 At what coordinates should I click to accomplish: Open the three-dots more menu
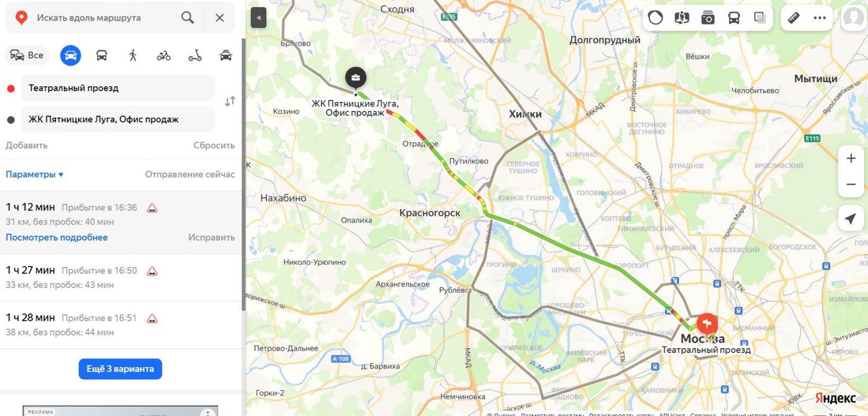point(820,18)
